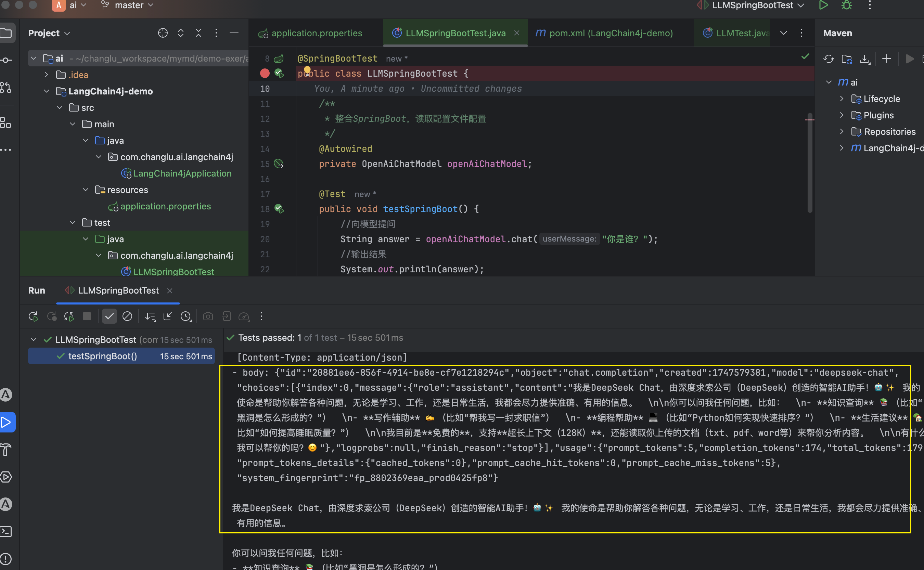
Task: Expand Maven Lifecycle node
Action: tap(842, 99)
